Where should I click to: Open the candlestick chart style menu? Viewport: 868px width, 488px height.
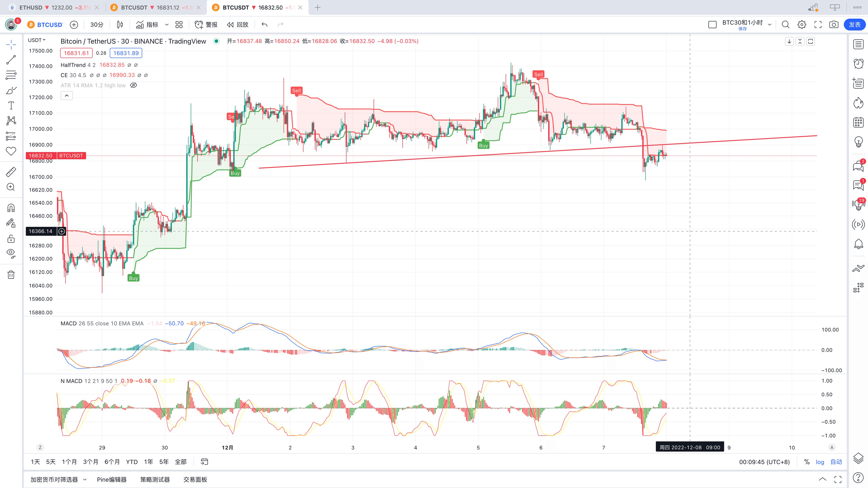(120, 25)
